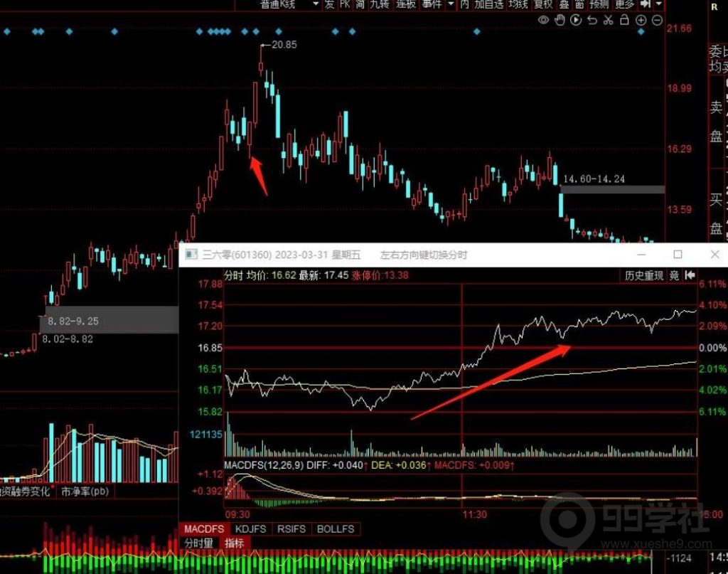728x574 pixels.
Task: Click the circular play replay icon
Action: (575, 20)
